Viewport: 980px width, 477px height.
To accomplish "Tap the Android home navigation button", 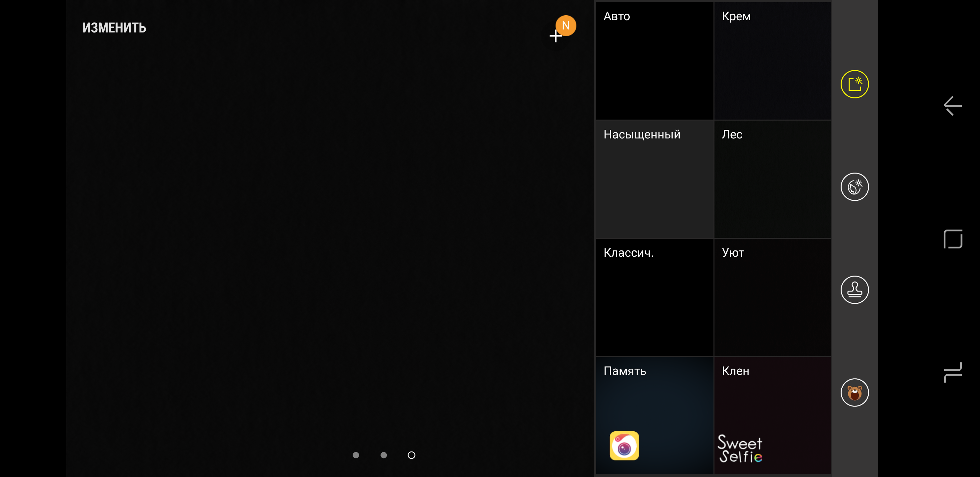I will pos(953,239).
